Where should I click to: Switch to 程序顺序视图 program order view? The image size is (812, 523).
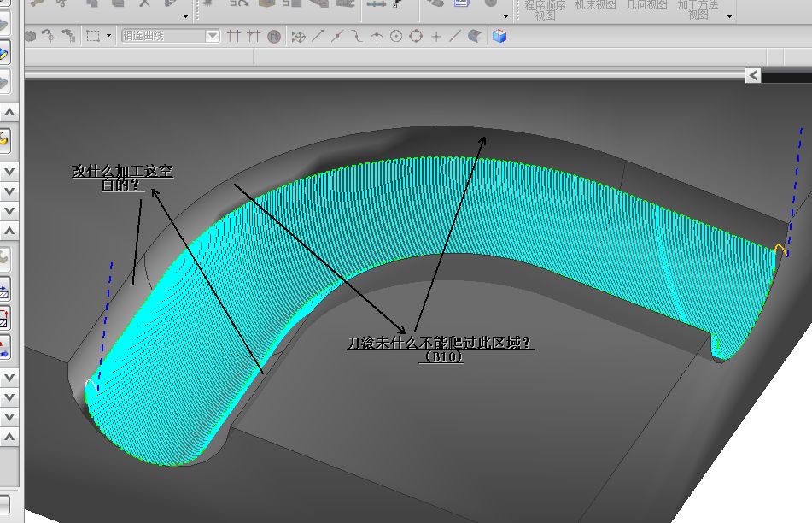[x=545, y=9]
